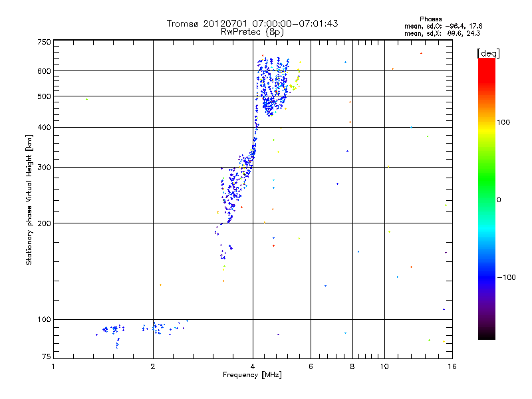Click the colorbar label '0'

click(x=499, y=200)
